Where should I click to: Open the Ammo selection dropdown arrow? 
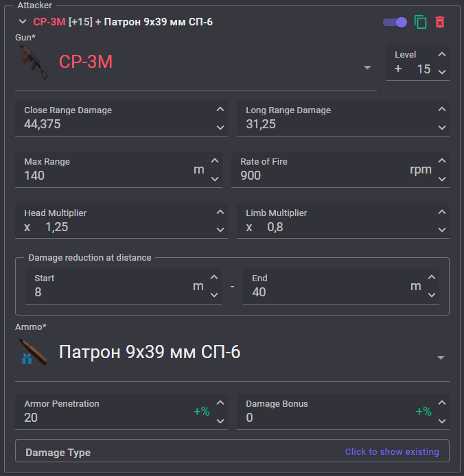click(441, 357)
